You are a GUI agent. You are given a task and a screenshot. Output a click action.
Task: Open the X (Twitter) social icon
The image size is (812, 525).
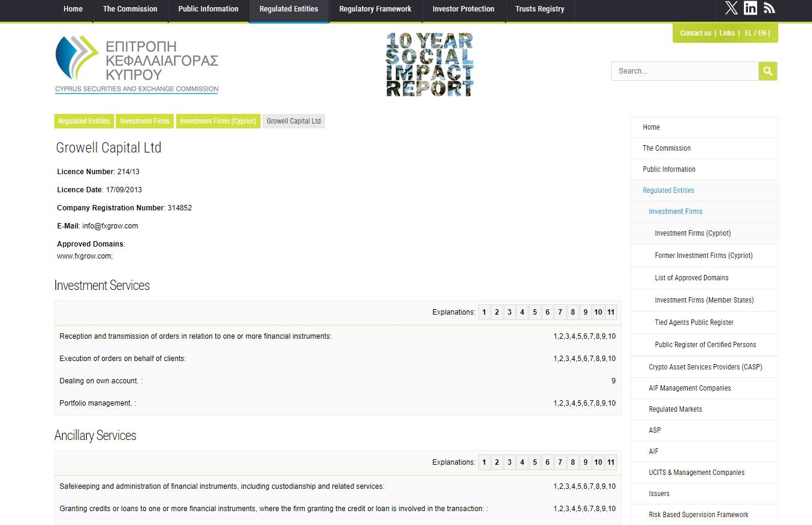tap(731, 8)
